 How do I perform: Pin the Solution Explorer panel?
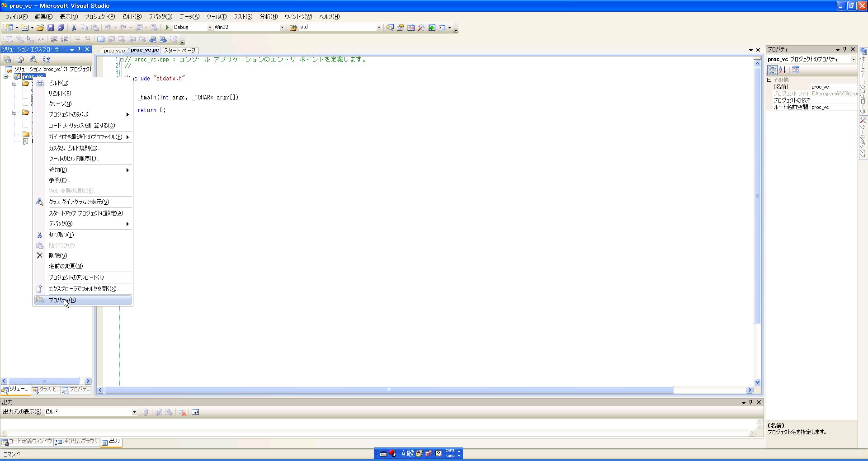click(79, 49)
